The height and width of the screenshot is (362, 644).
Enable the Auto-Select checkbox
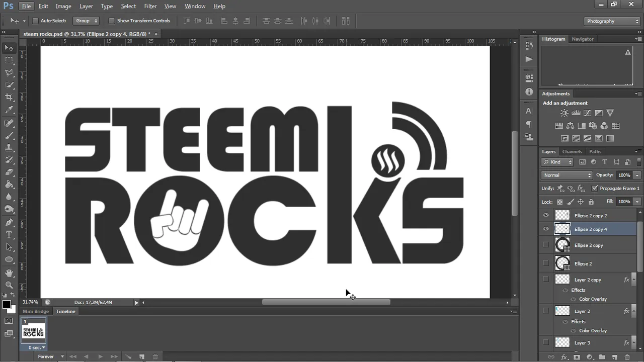(x=35, y=21)
